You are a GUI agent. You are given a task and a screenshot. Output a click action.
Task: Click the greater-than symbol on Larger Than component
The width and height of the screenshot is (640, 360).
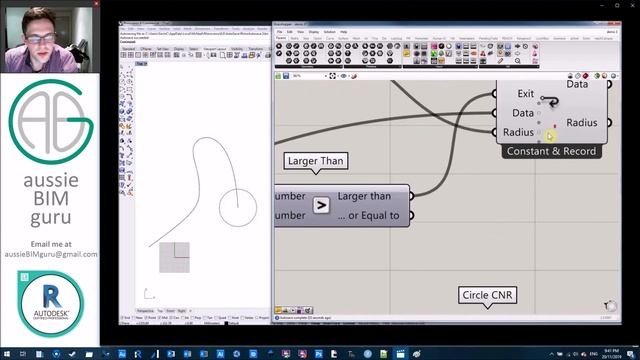pos(321,205)
